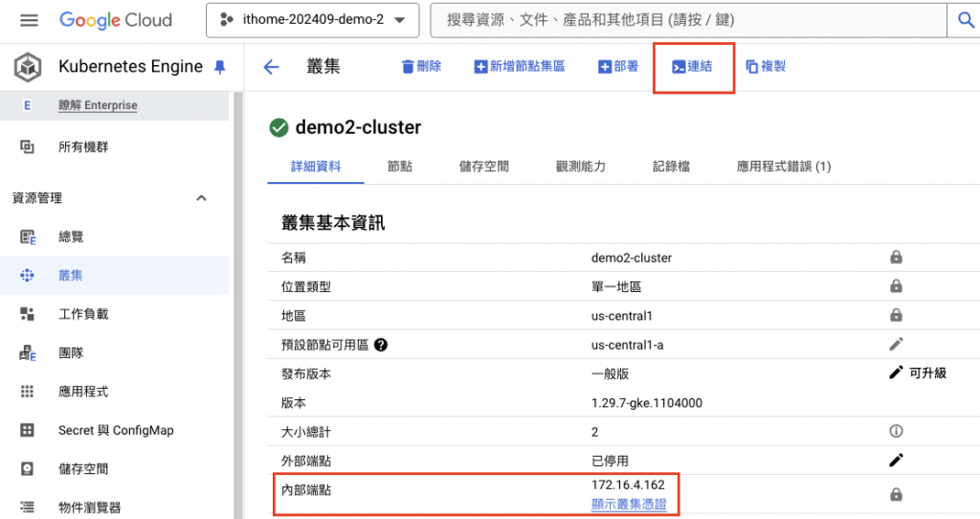The width and height of the screenshot is (980, 519).
Task: Open 工作負載 in the sidebar
Action: 83,314
